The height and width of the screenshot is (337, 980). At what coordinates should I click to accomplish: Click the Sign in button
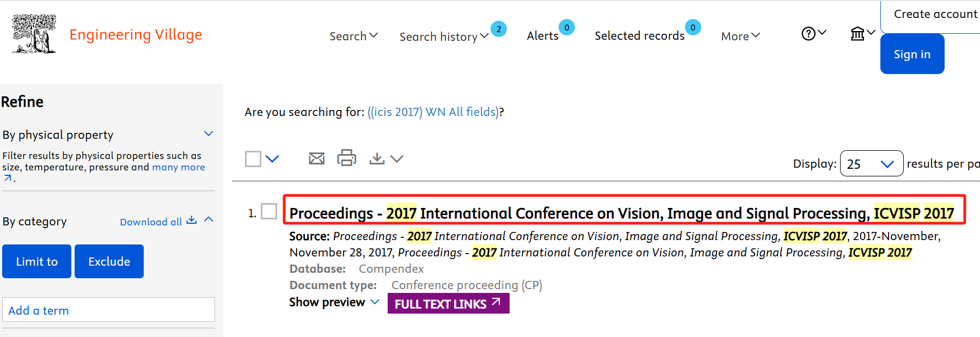click(x=912, y=54)
